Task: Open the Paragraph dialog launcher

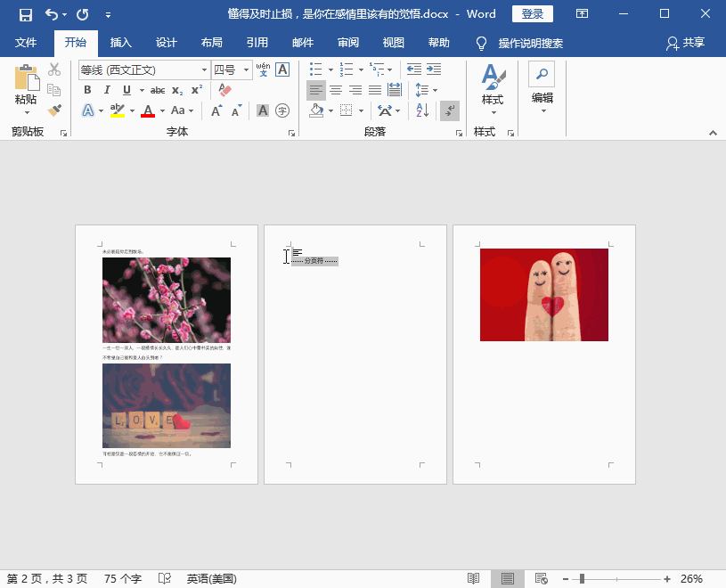Action: (x=459, y=134)
